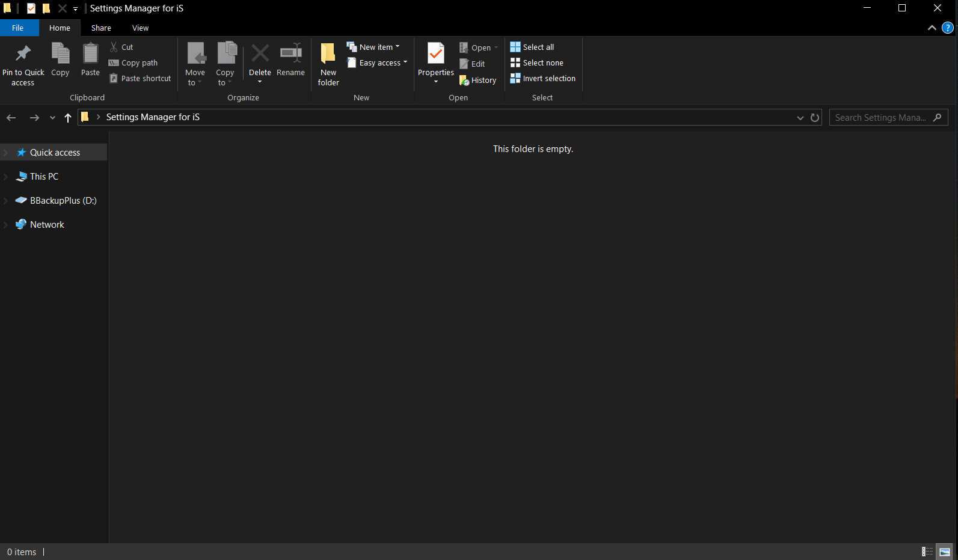Navigate up one folder level
The height and width of the screenshot is (560, 958).
[x=68, y=118]
